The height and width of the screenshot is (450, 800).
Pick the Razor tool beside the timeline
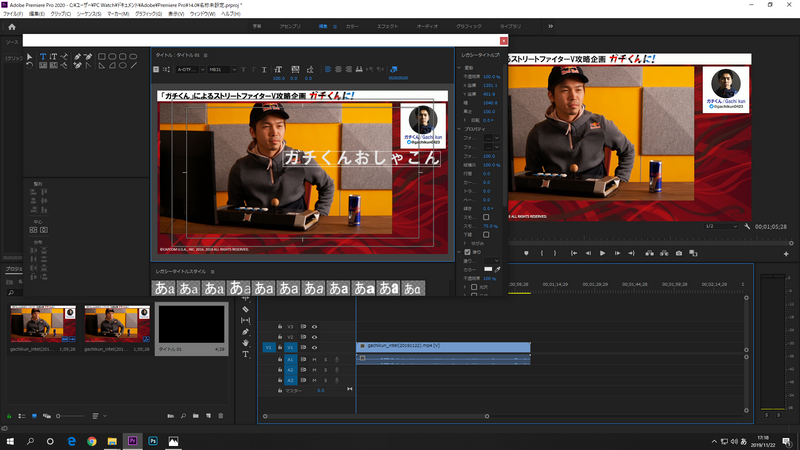coord(245,310)
